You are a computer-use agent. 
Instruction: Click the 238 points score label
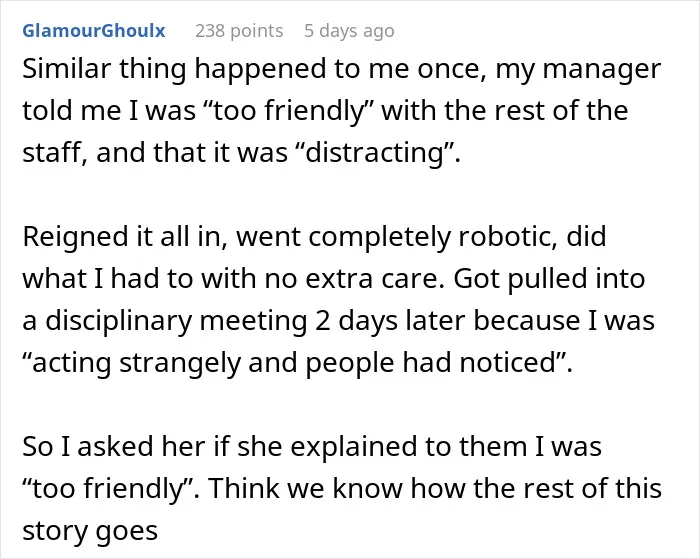tap(239, 31)
